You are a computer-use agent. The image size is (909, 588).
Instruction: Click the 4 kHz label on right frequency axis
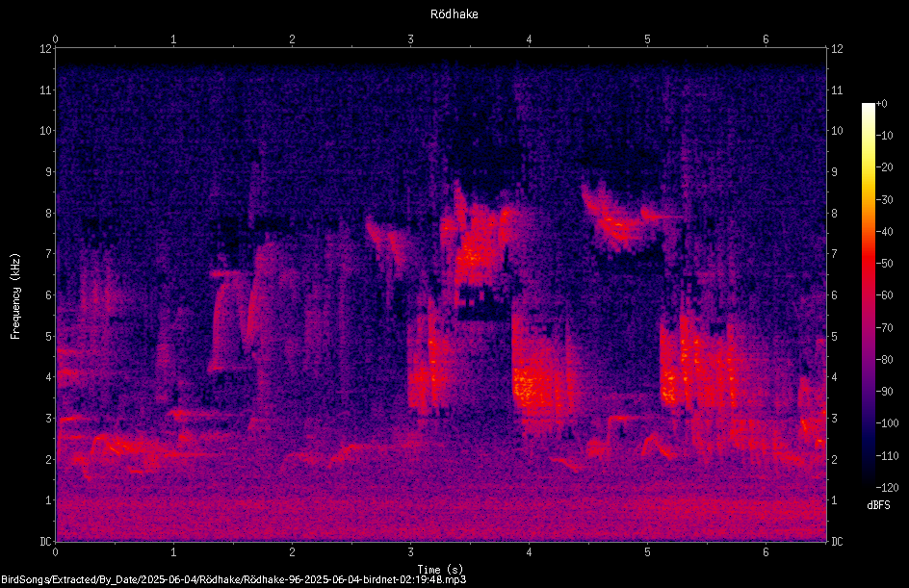(834, 376)
